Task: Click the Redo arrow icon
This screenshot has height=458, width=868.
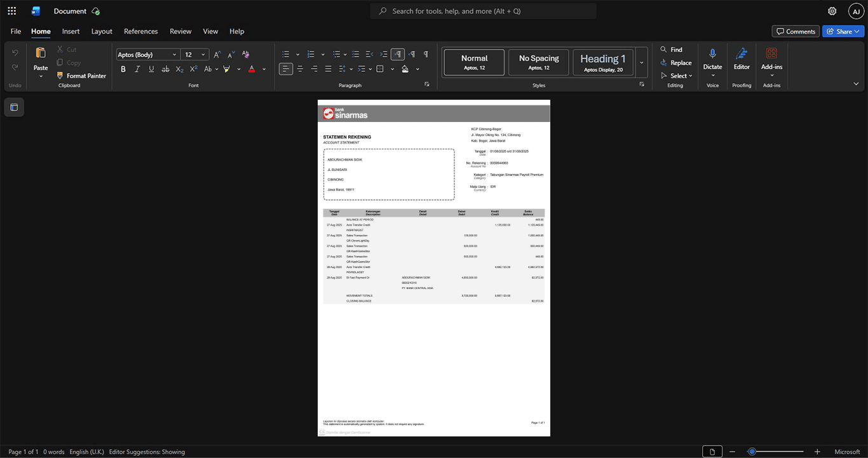Action: tap(15, 67)
